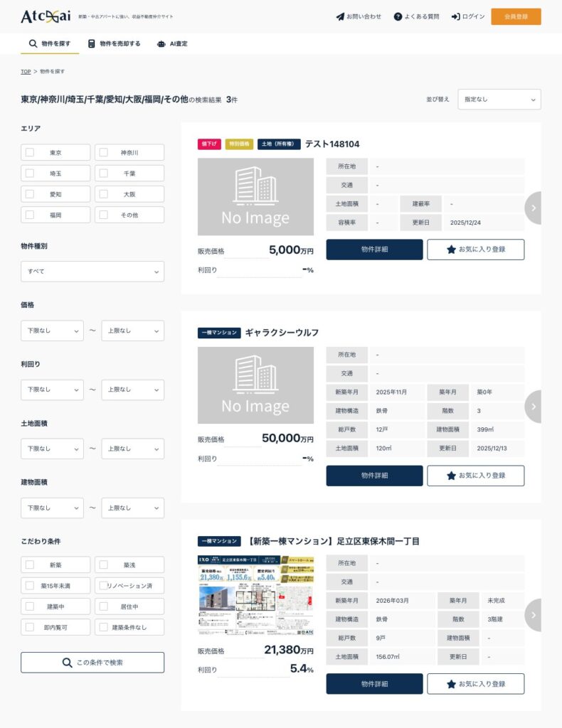This screenshot has width=562, height=728.
Task: Click the 足立区東保木間 property thumbnail image
Action: pos(255,595)
